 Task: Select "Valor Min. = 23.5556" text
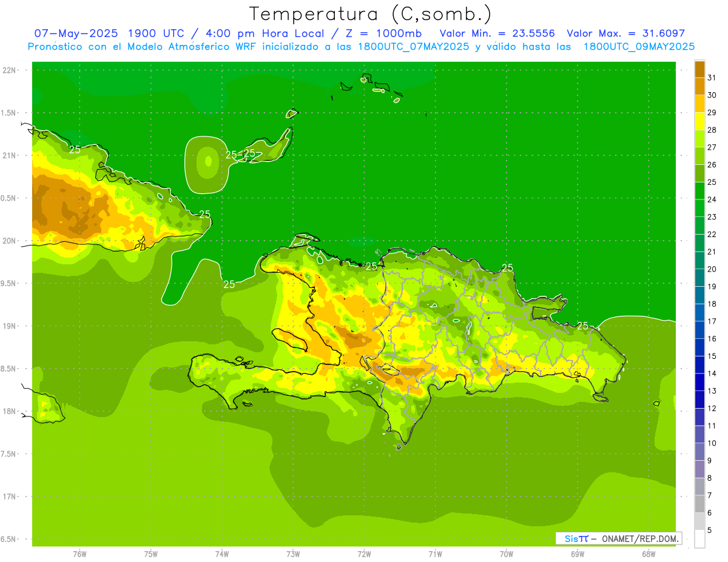coord(497,33)
